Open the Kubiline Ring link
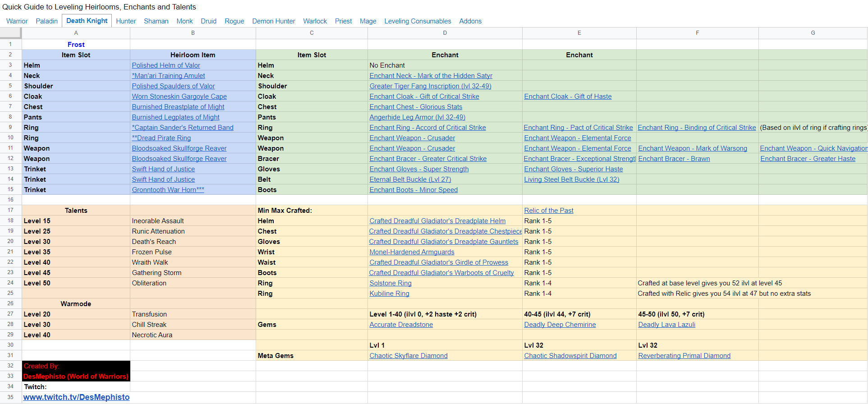Screen dimensions: 868x404 [389, 294]
